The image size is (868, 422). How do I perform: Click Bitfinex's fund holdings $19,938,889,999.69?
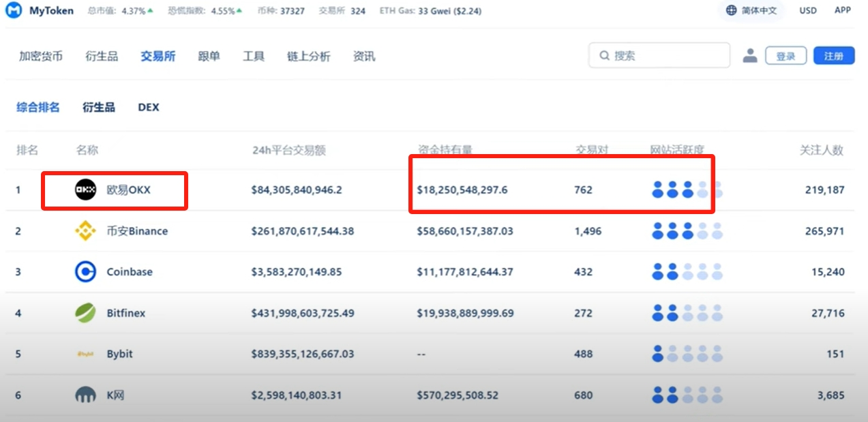(466, 313)
